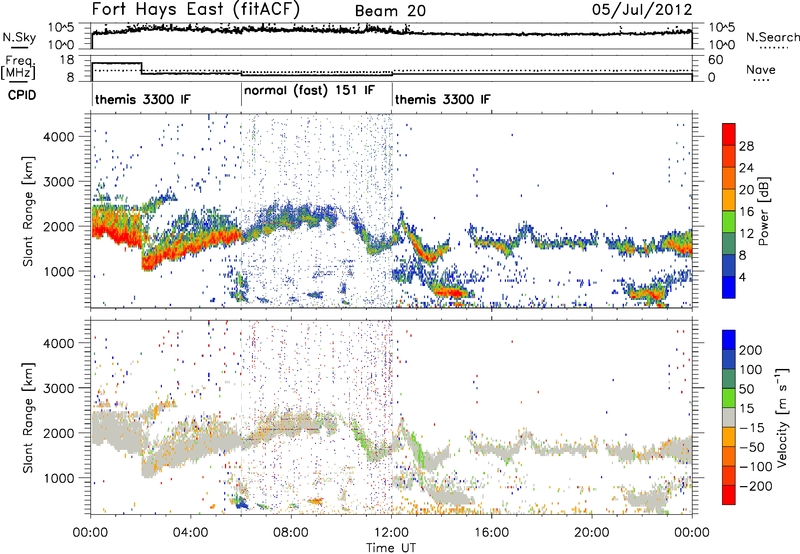Click the 'Fort Hays East (fitACF)' title
800x554 pixels.
(196, 9)
